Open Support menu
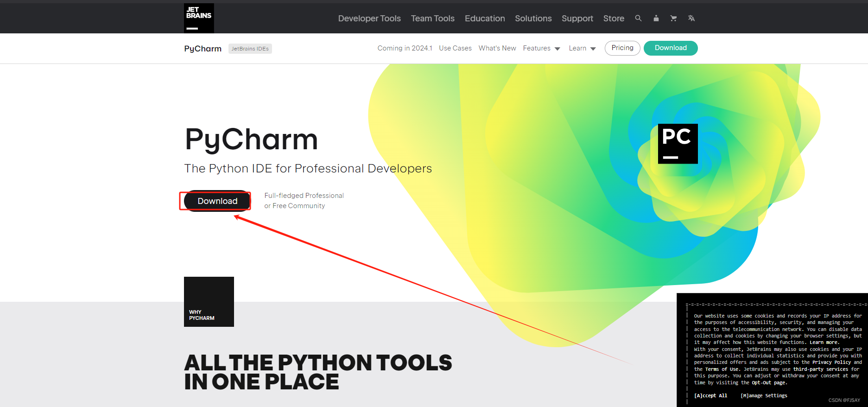Viewport: 868px width, 407px height. [577, 19]
